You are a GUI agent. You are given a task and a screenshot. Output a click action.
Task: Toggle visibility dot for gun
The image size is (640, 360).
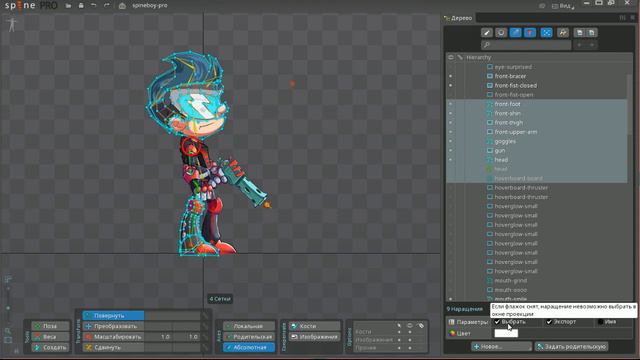451,151
